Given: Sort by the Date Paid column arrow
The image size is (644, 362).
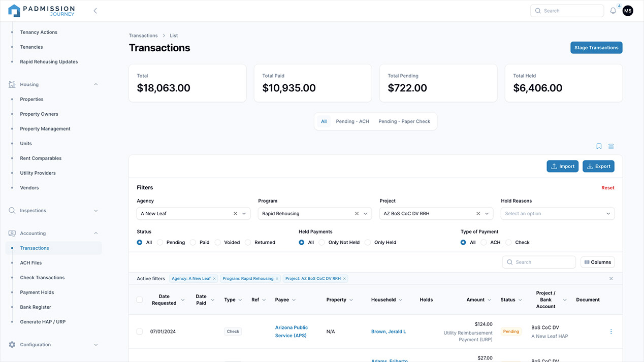Looking at the screenshot, I should pos(212,300).
